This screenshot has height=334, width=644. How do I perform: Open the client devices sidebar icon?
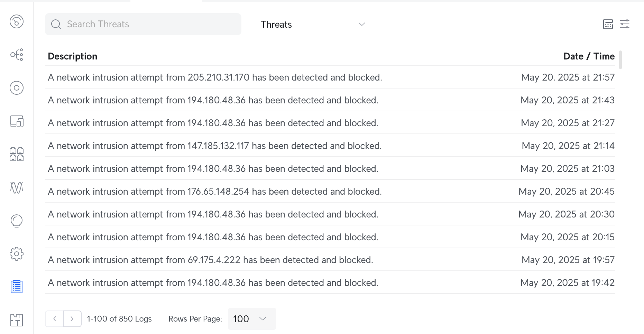17,121
